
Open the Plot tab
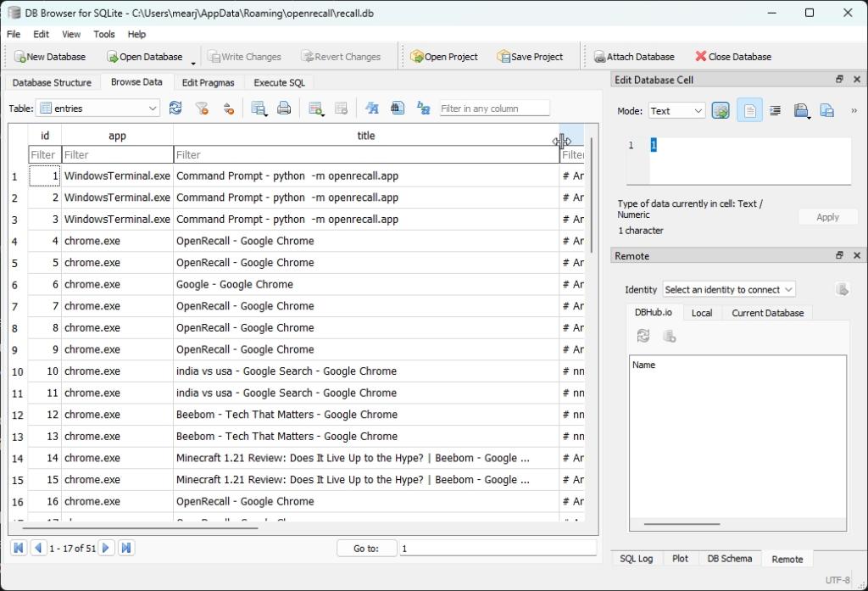(x=680, y=558)
